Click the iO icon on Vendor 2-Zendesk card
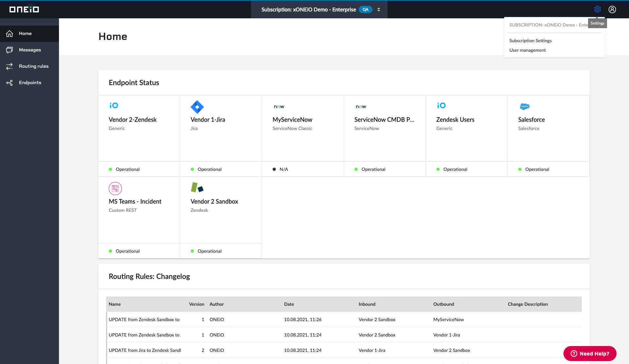The width and height of the screenshot is (629, 364). pos(114,105)
